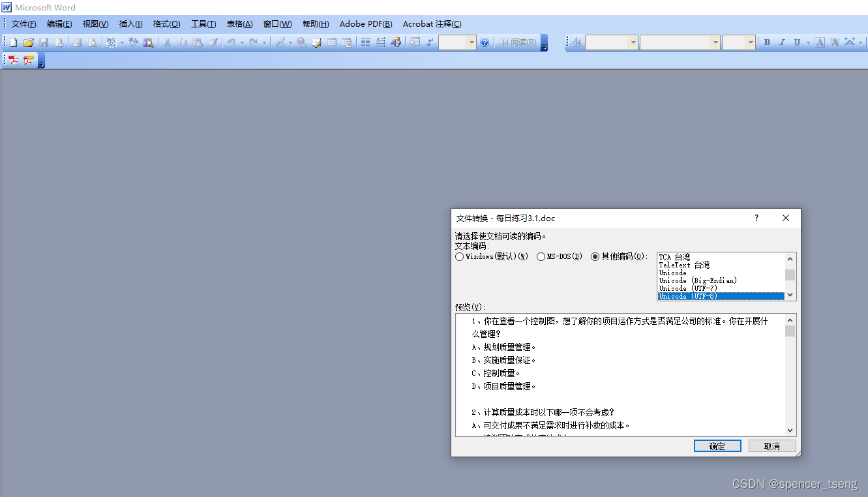
Task: Select the 其他编码 radio button
Action: coord(595,256)
